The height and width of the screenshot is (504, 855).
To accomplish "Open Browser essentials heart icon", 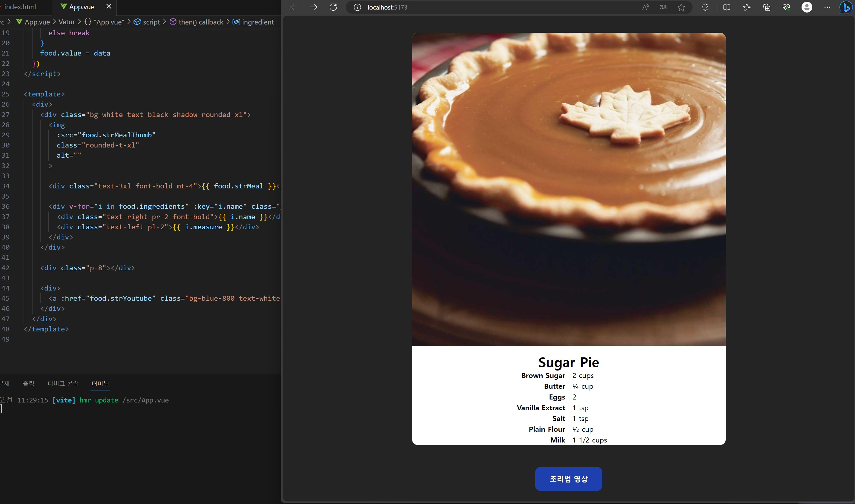I will pos(786,7).
